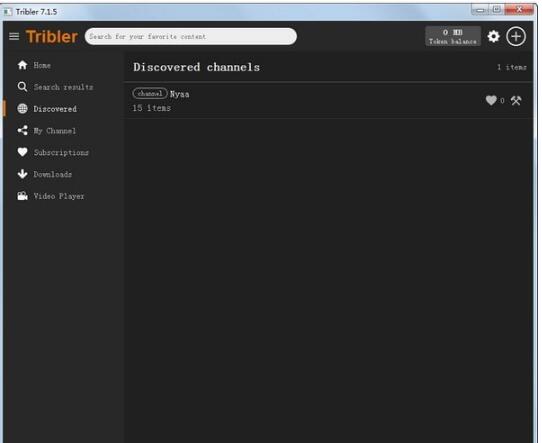This screenshot has width=542, height=443.
Task: Select Discovered in the sidebar
Action: 55,109
